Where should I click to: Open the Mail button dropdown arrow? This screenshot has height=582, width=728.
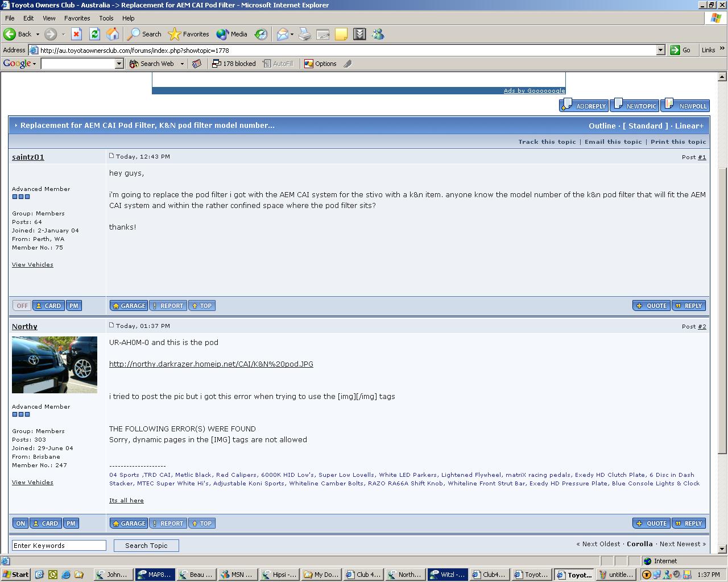(292, 34)
